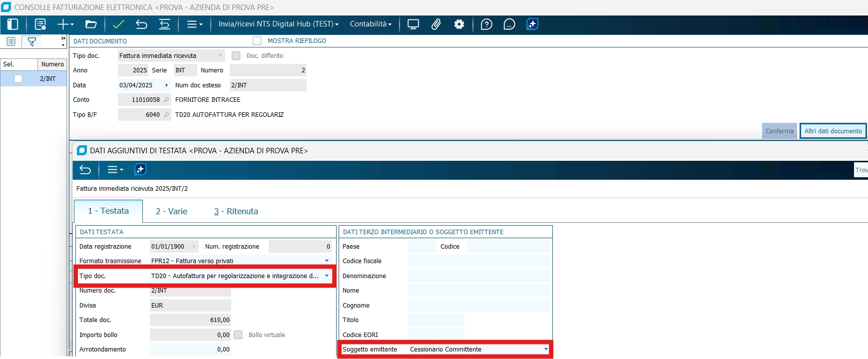Click the Numero doc. field with 2/INT

[x=190, y=291]
